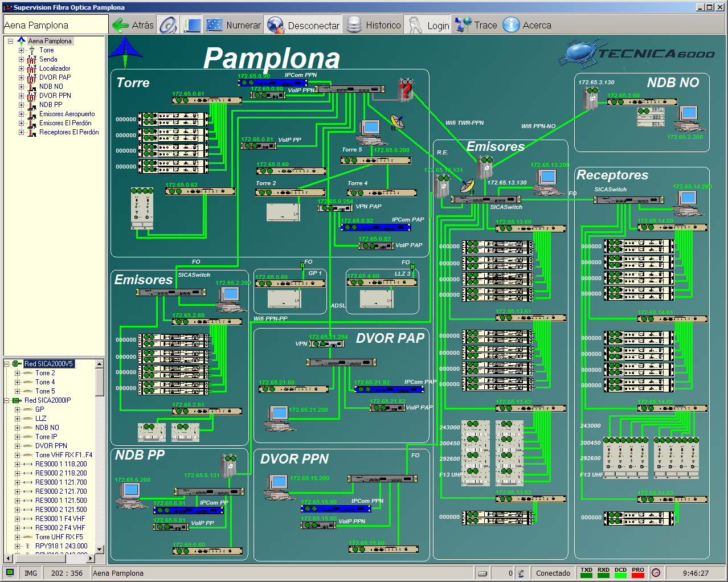728x582 pixels.
Task: Collapse the Red SICA2000IP node
Action: coord(7,400)
